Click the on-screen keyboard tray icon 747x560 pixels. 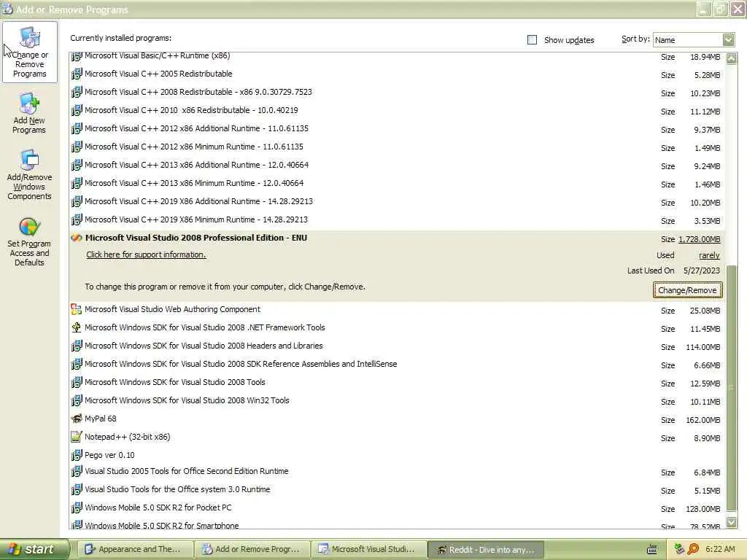[x=651, y=550]
